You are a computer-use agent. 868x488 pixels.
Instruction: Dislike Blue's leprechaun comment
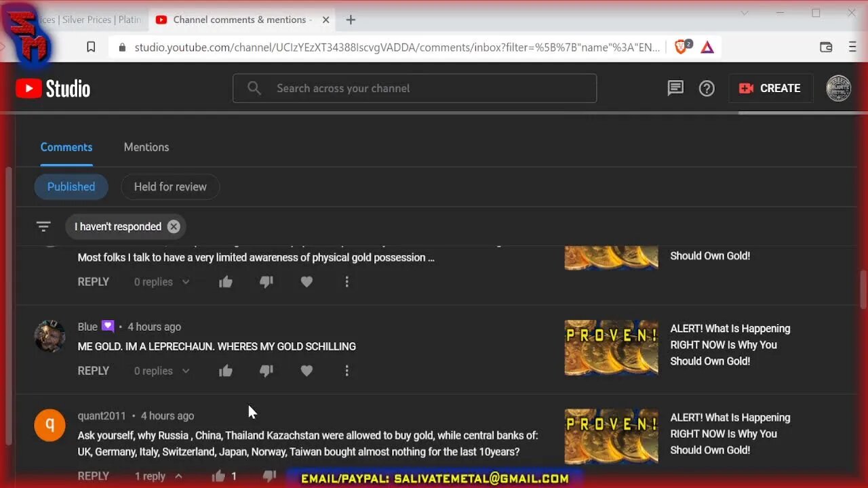click(x=267, y=371)
